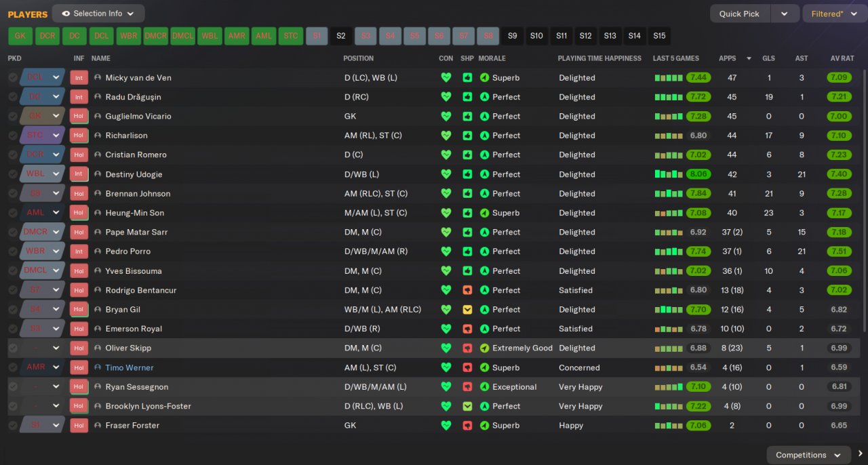Screen dimensions: 868x465
Task: Sort by the NAME column header
Action: pyautogui.click(x=100, y=58)
